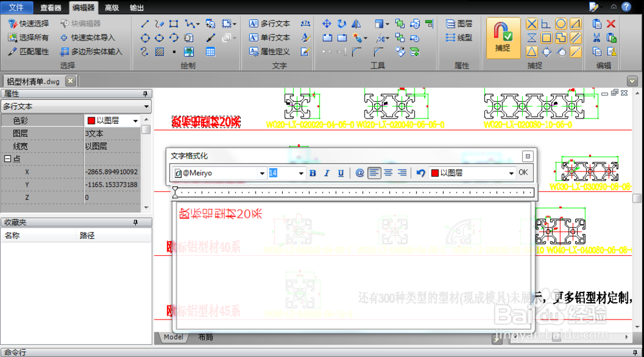Click OK in the 文字格式化 dialog
Screen dimensions: 644x357
[523, 173]
